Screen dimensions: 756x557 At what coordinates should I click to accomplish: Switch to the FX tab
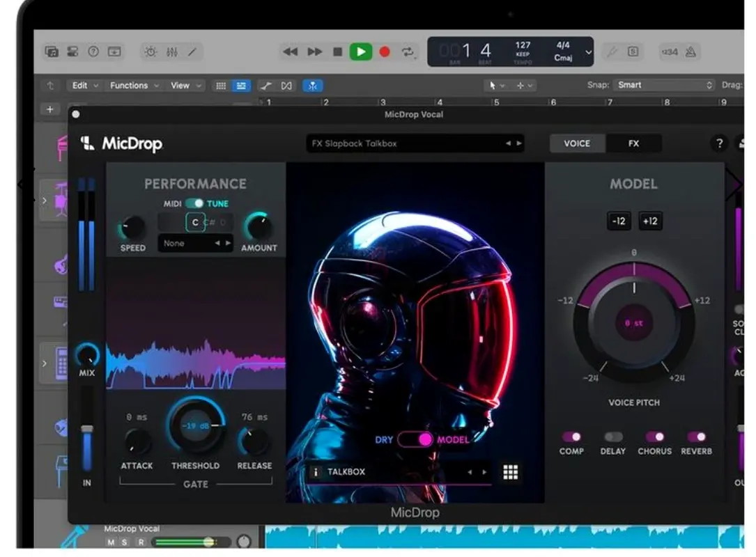(633, 143)
